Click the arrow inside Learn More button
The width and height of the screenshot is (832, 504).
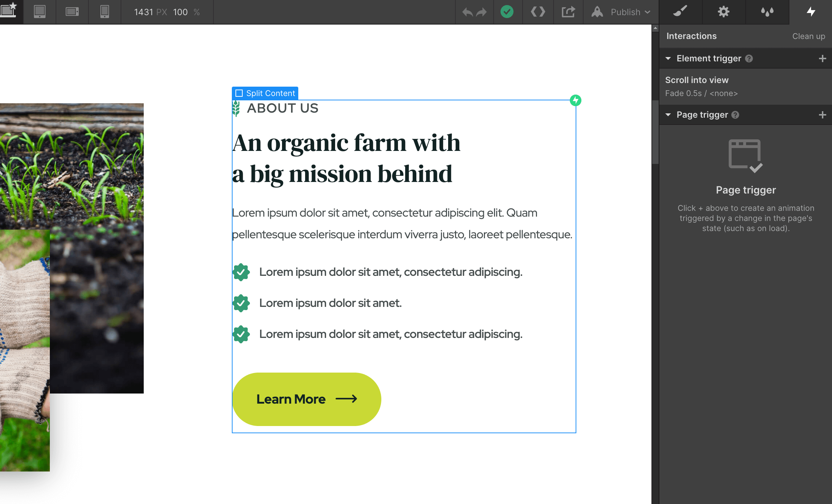pyautogui.click(x=346, y=399)
